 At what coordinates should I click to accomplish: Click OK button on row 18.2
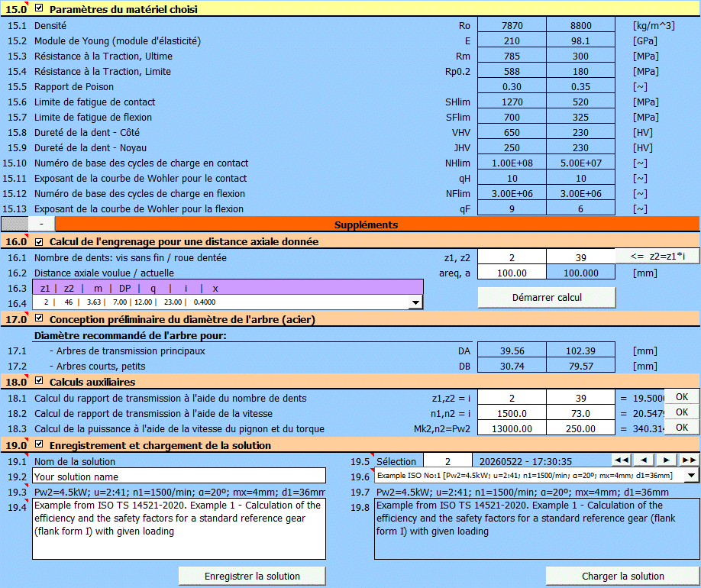click(682, 412)
